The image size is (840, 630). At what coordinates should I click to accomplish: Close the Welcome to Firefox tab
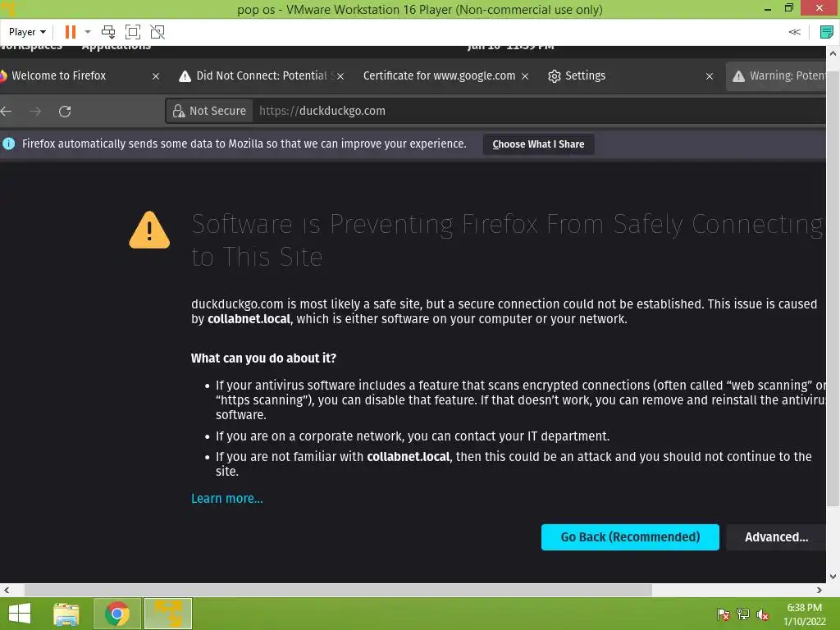(x=156, y=76)
